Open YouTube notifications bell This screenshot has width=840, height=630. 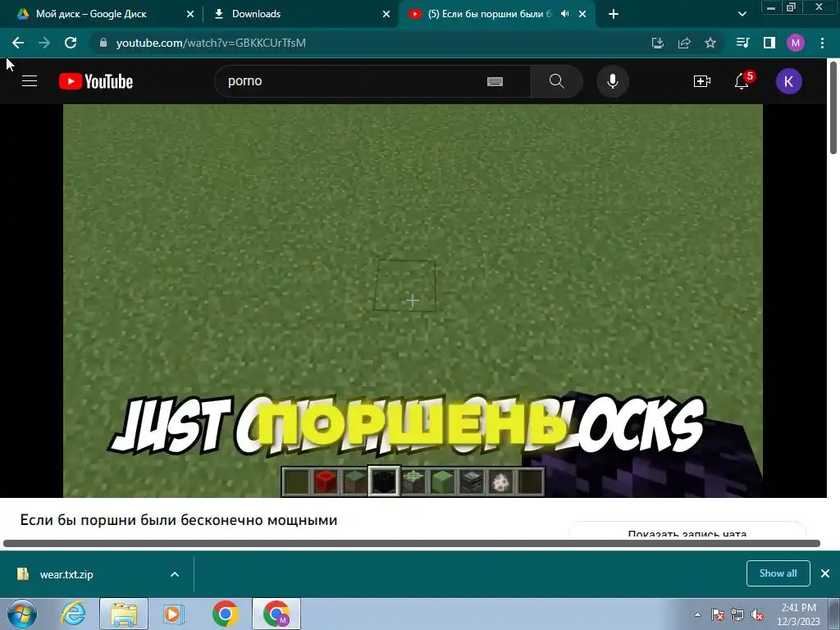(x=742, y=81)
